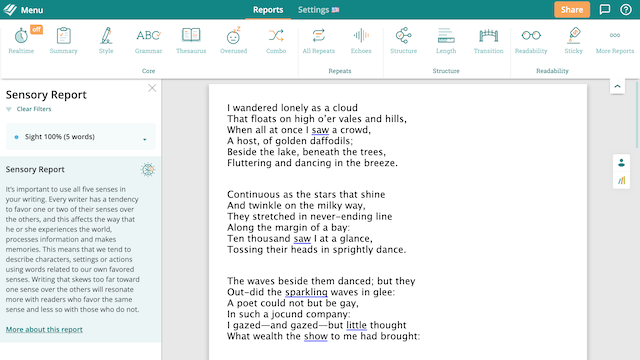This screenshot has width=640, height=360.
Task: Click the Share button
Action: click(572, 9)
